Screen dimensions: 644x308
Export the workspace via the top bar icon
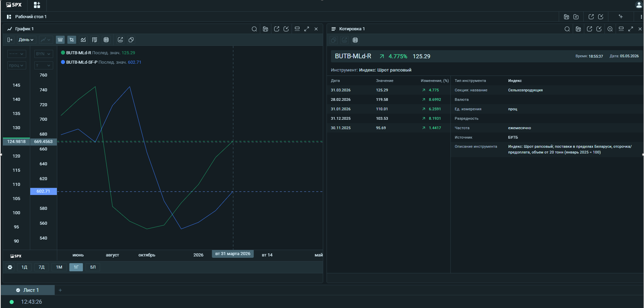591,17
